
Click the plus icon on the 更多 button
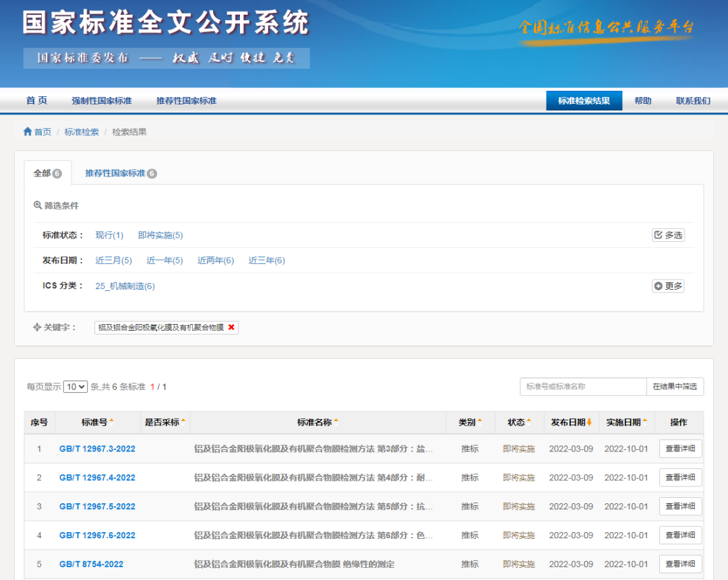click(659, 286)
